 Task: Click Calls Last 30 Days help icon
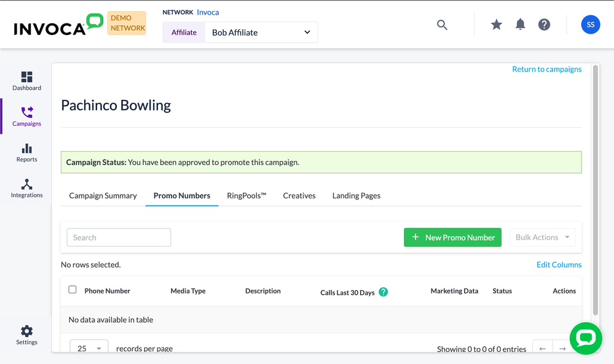click(384, 292)
